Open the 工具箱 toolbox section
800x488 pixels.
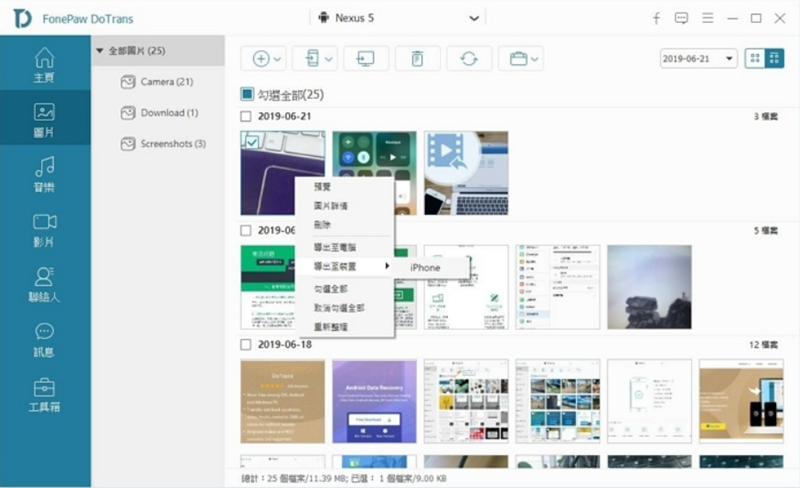[x=44, y=395]
